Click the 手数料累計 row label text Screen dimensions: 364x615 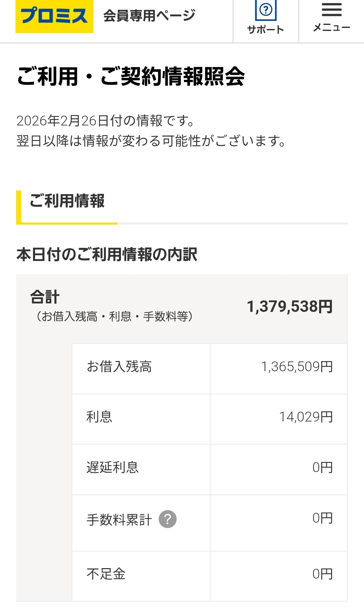pyautogui.click(x=119, y=520)
